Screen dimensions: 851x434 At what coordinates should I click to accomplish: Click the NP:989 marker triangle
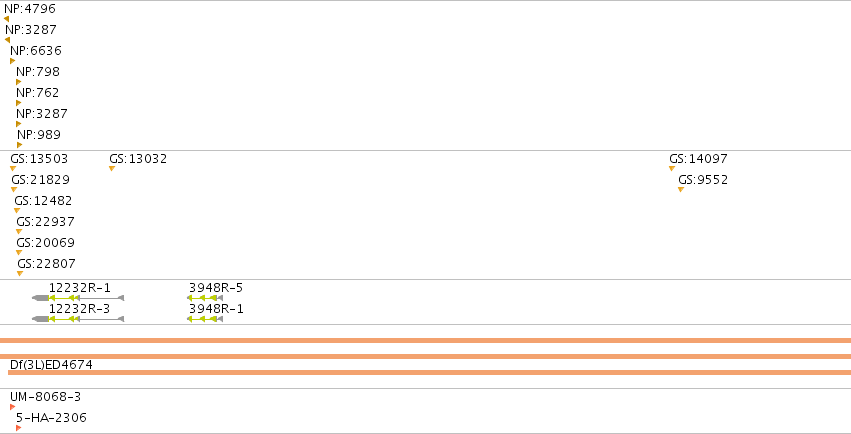point(20,145)
